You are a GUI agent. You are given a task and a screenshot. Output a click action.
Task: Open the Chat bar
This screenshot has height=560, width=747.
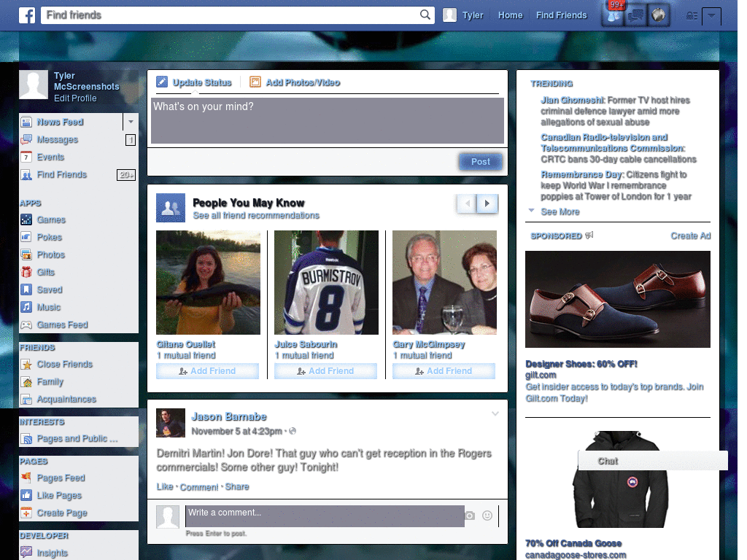pyautogui.click(x=653, y=461)
